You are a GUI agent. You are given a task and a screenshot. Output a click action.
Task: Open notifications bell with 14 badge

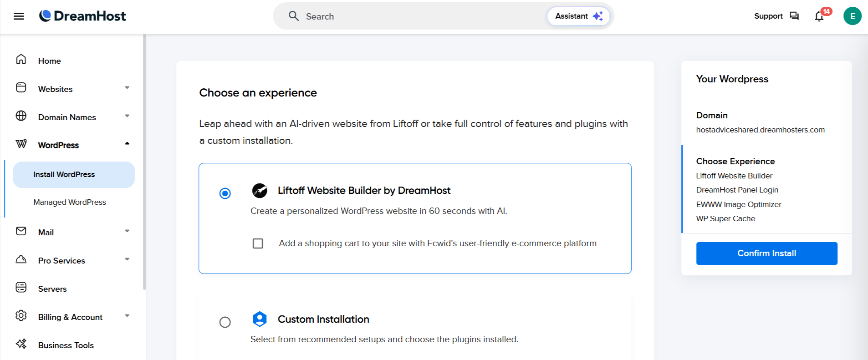(x=820, y=16)
